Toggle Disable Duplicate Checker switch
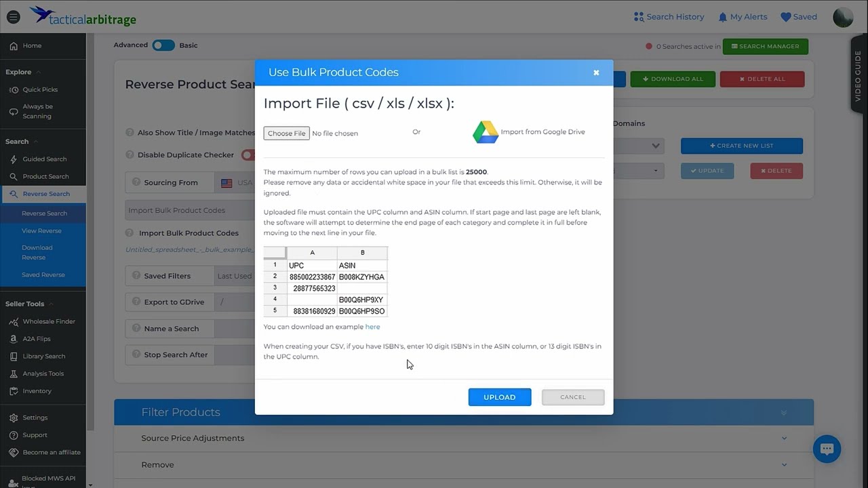868x488 pixels. click(248, 155)
